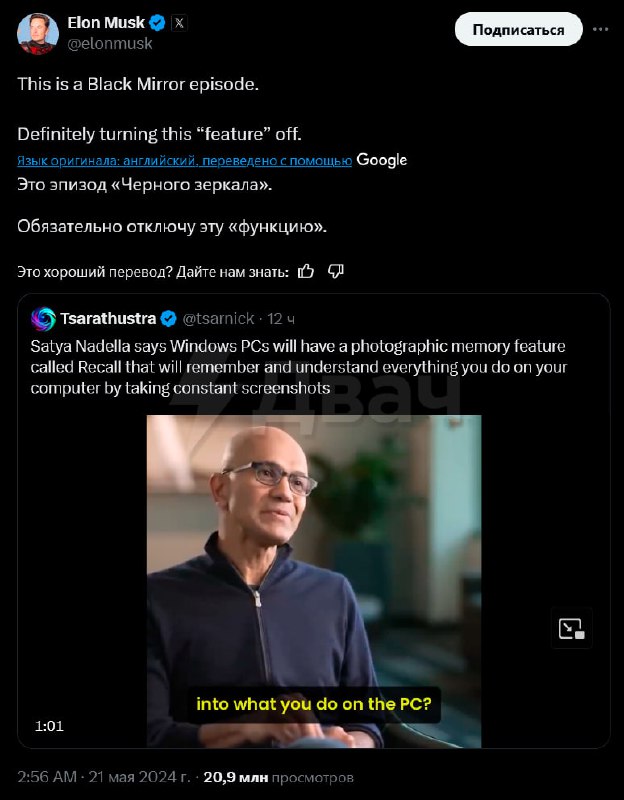
Task: Click the translation source language link
Action: [x=184, y=161]
